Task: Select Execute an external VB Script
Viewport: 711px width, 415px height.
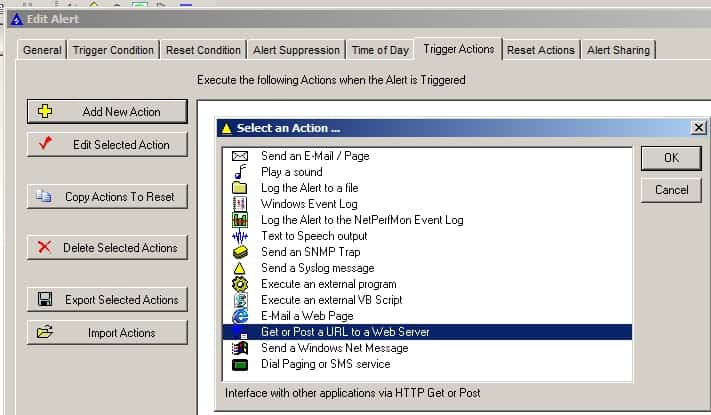Action: click(x=427, y=300)
